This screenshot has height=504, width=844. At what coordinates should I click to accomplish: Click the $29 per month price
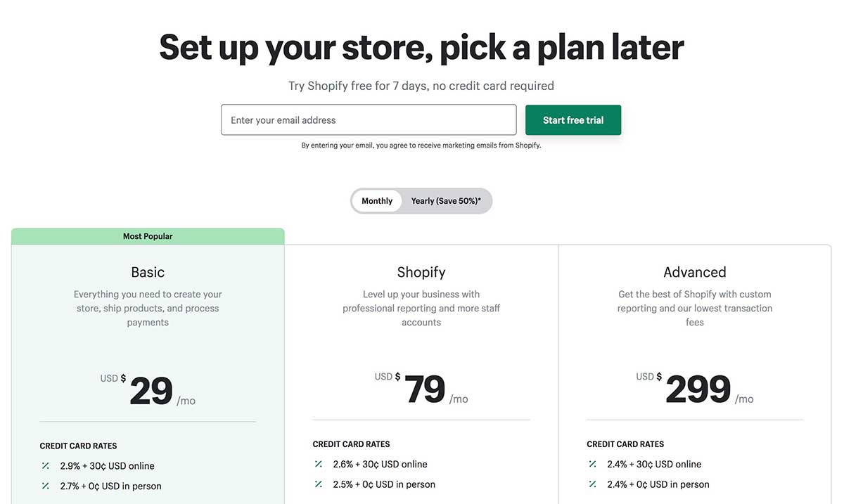tap(151, 392)
